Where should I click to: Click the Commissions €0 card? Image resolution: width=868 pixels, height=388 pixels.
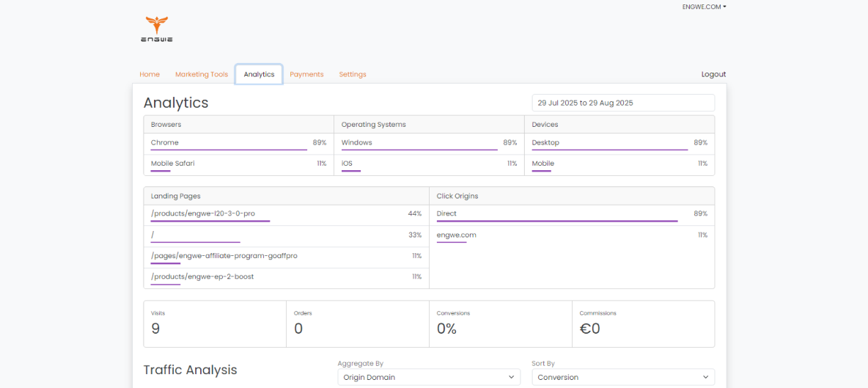tap(643, 323)
